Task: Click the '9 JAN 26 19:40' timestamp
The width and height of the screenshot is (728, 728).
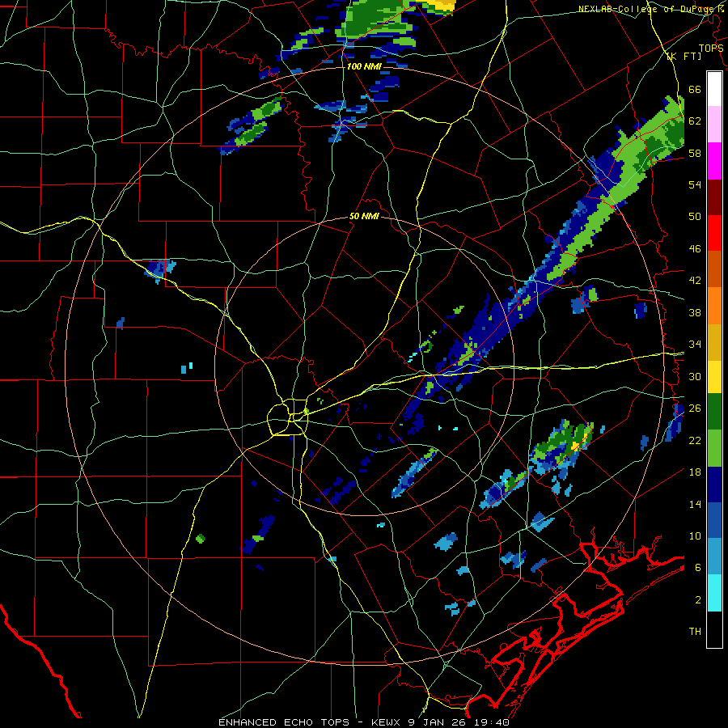Action: click(459, 722)
